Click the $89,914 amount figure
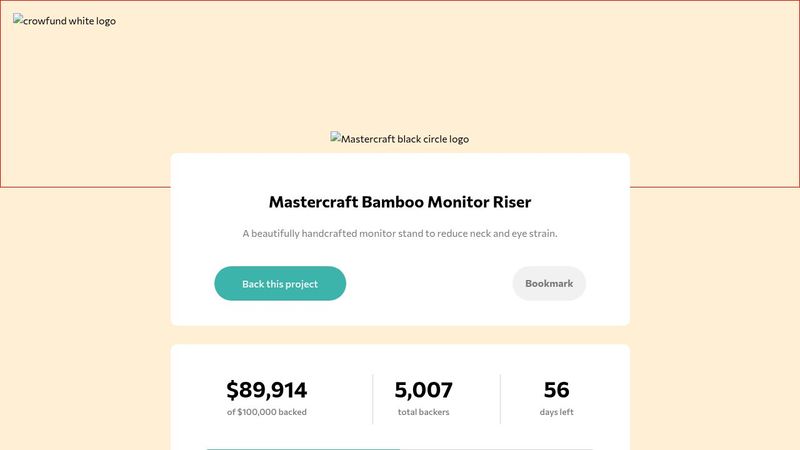 pyautogui.click(x=267, y=390)
